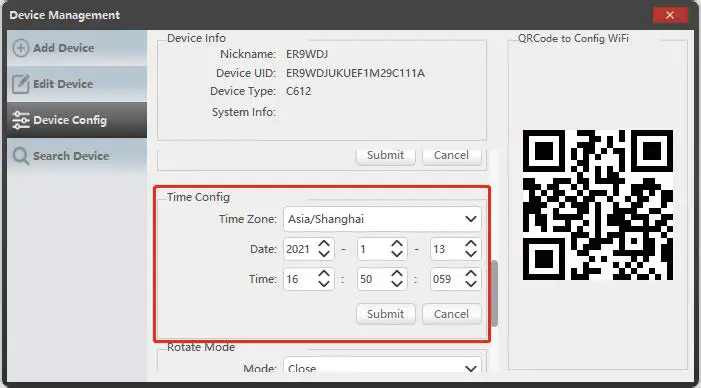Click the Device Config sliders icon
Viewport: 701px width, 388px height.
[21, 120]
